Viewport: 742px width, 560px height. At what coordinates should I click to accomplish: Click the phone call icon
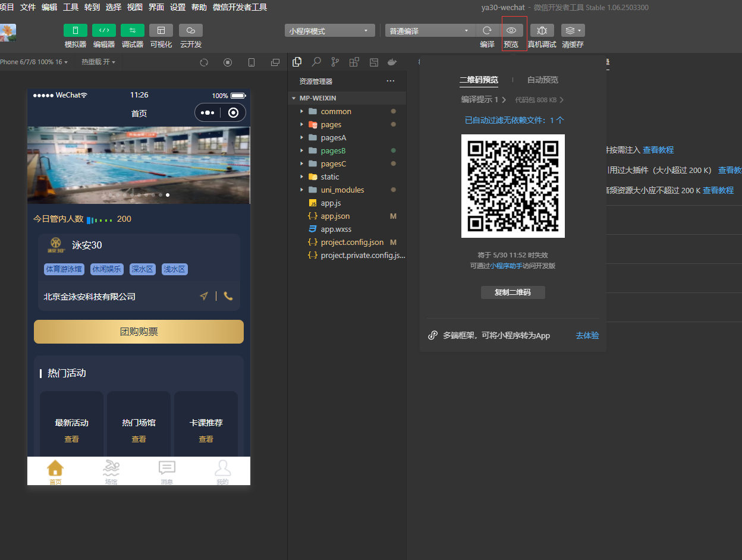click(x=228, y=296)
